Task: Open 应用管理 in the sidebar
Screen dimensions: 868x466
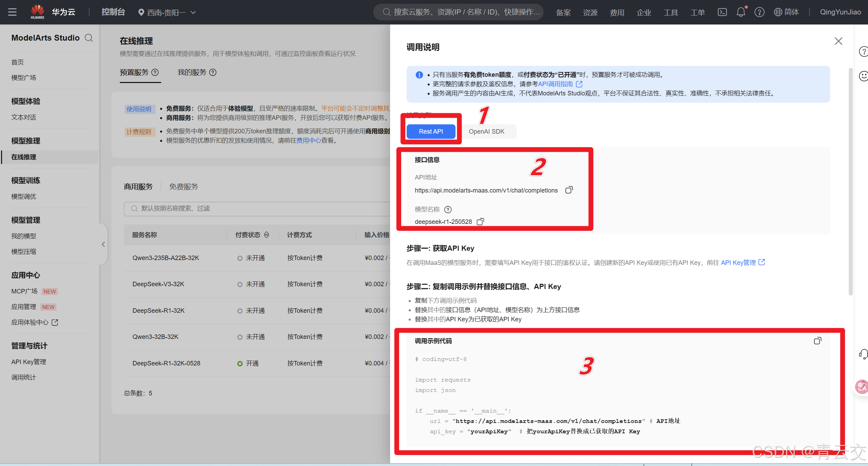Action: coord(24,307)
